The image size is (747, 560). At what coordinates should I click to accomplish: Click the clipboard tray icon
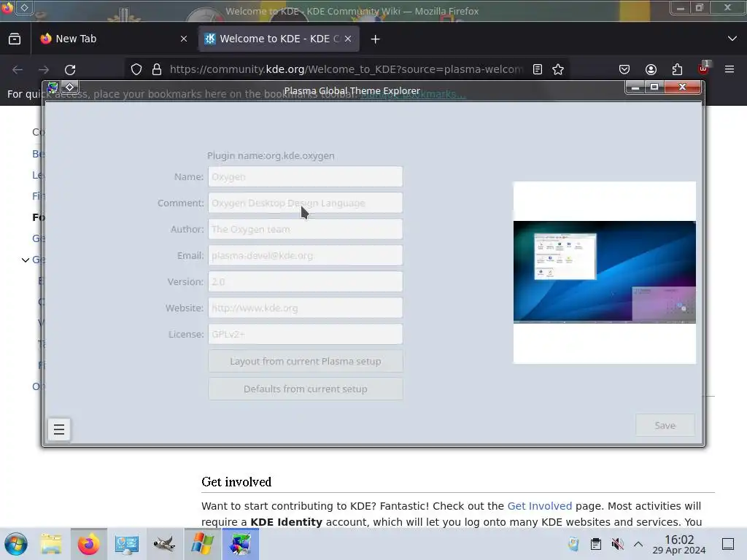tap(595, 544)
